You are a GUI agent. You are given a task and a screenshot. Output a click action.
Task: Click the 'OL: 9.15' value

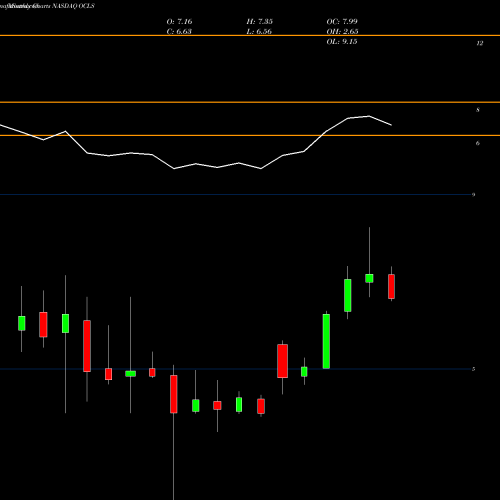click(342, 42)
